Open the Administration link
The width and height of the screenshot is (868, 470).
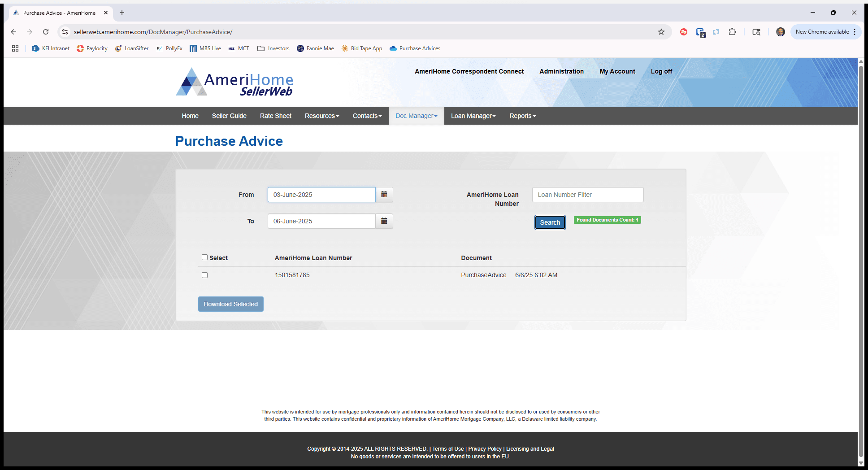(x=562, y=71)
